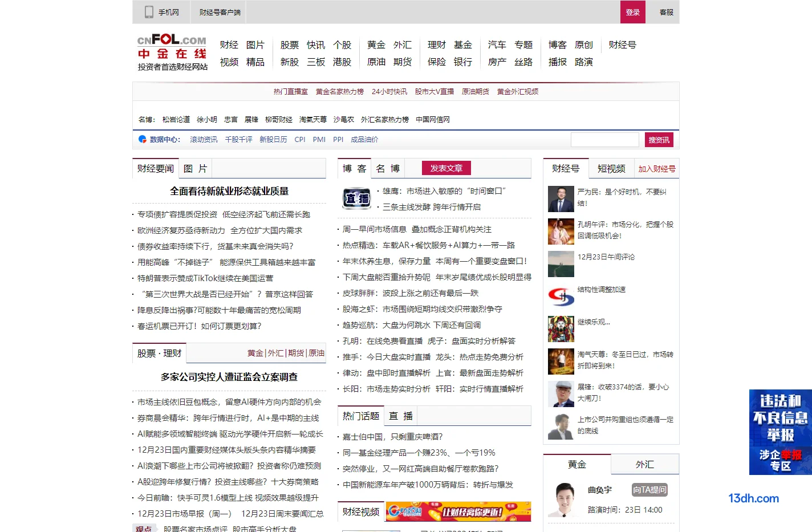Open 银行 in the main navigation
This screenshot has height=532, width=812.
463,62
